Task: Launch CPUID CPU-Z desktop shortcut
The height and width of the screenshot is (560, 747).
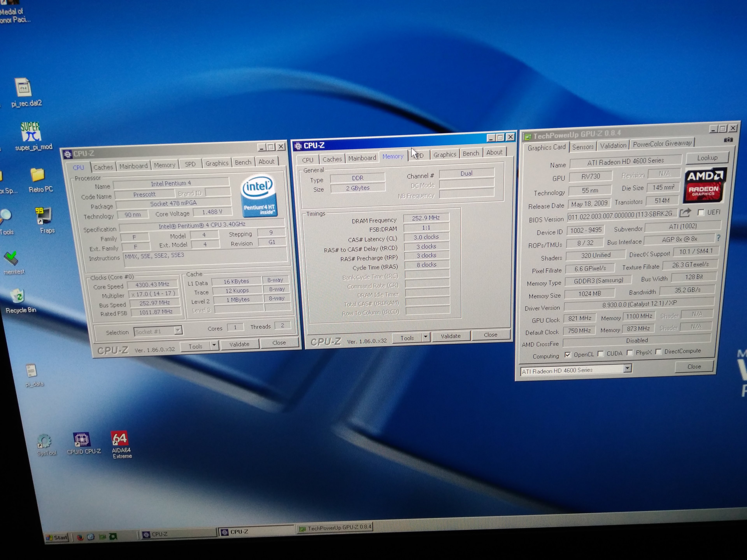Action: tap(82, 439)
